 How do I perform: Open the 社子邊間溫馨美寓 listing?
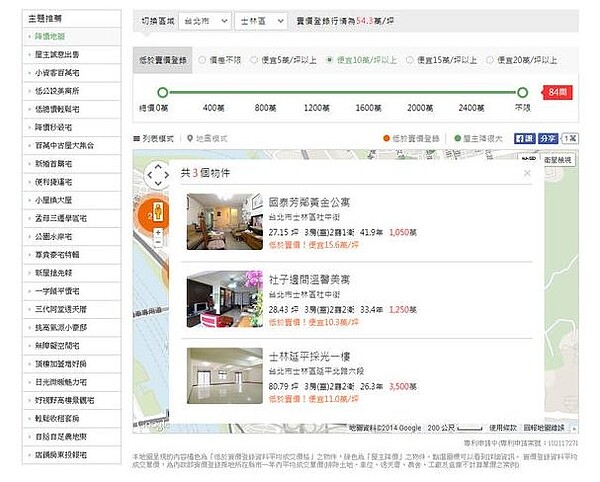(x=309, y=280)
